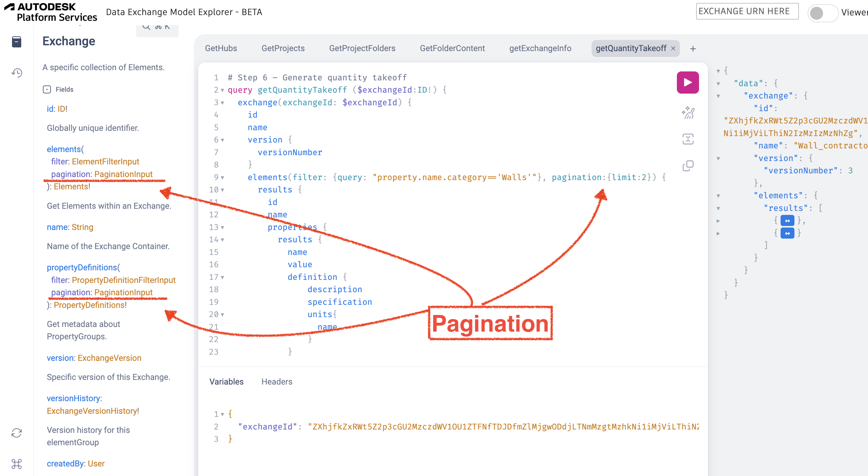Fold the properties block at line 13

(223, 228)
